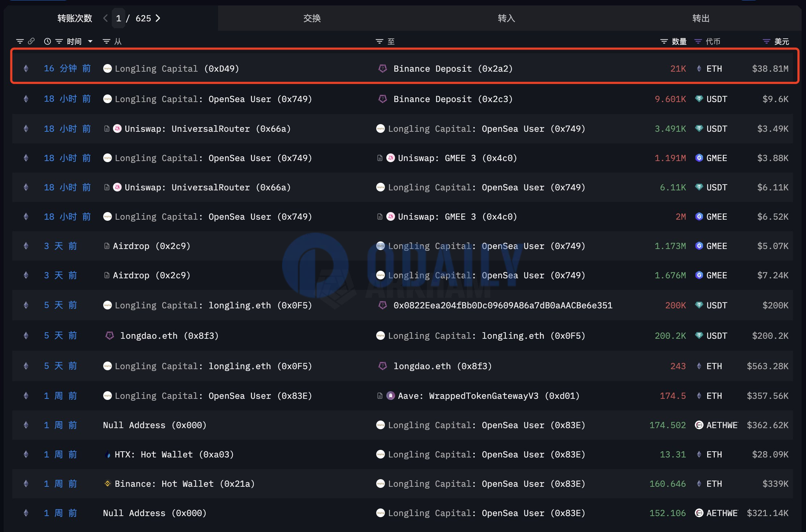This screenshot has width=806, height=532.
Task: Open address 0x0822Eea204fBb0Dc09609A86a7dB0aAACBe6e351
Action: pos(503,305)
